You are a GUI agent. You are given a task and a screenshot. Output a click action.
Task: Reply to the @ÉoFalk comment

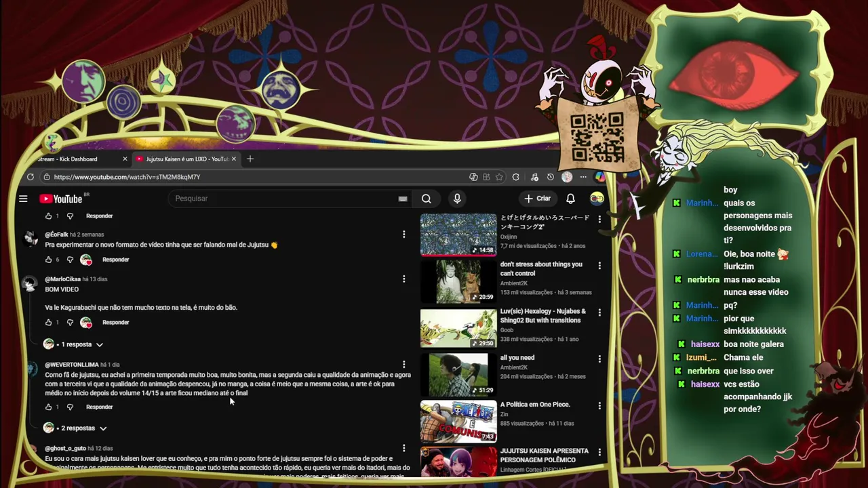pos(116,260)
